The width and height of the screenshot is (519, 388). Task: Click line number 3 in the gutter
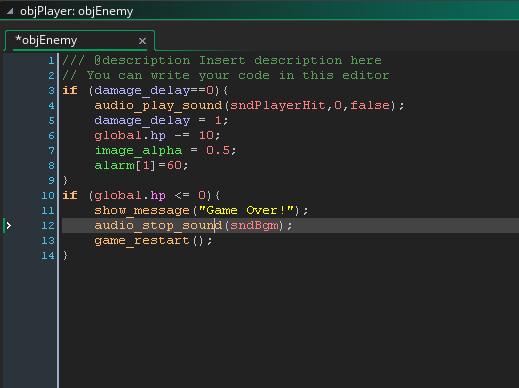point(51,90)
